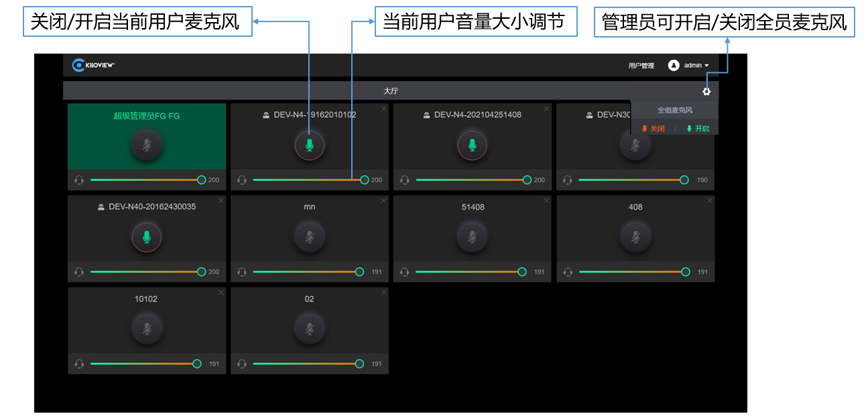Viewport: 868px width, 420px height.
Task: Click headphone icon for 超级管理员FG FG
Action: 79,180
